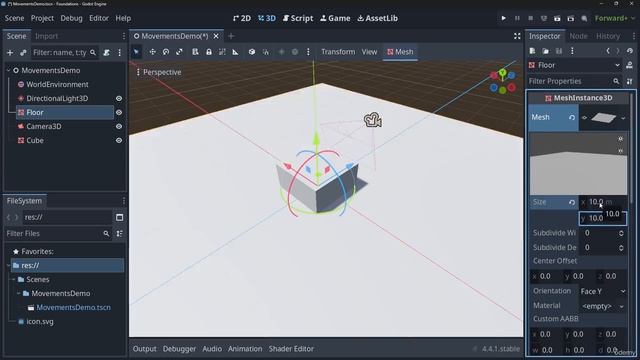Click the ruler measurement mode icon
This screenshot has height=360, width=640.
point(236,52)
